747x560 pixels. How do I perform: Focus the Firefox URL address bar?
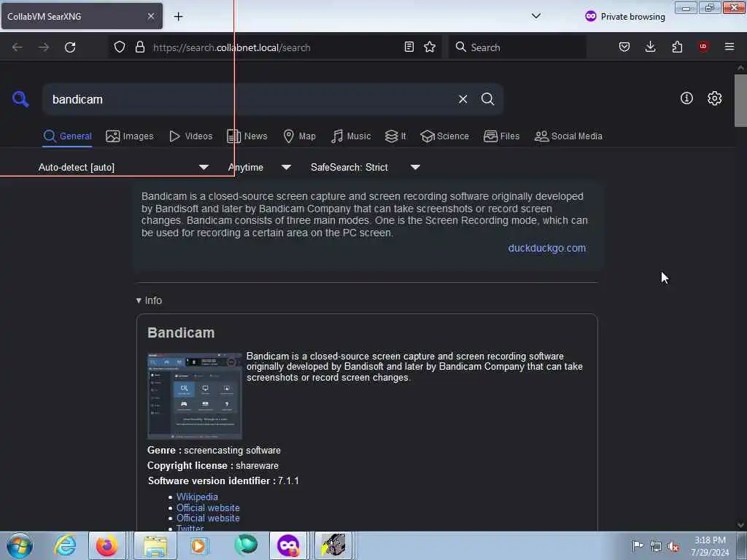(x=274, y=47)
